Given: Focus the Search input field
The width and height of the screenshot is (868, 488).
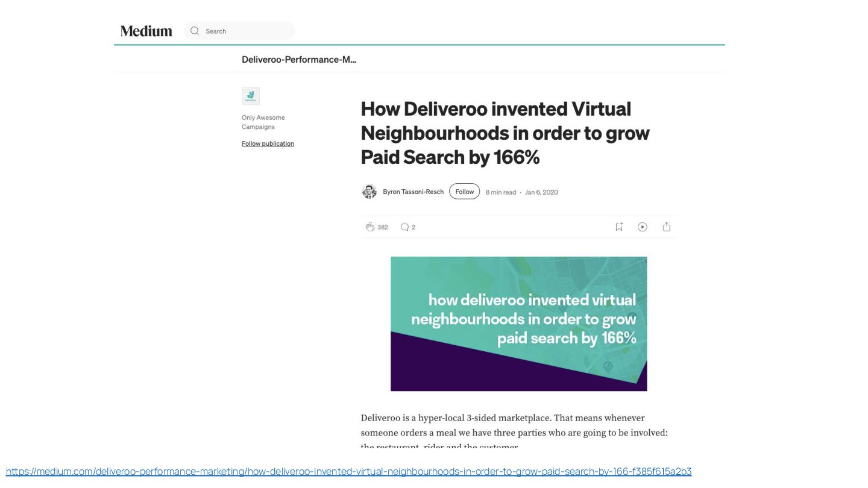Looking at the screenshot, I should [x=239, y=31].
